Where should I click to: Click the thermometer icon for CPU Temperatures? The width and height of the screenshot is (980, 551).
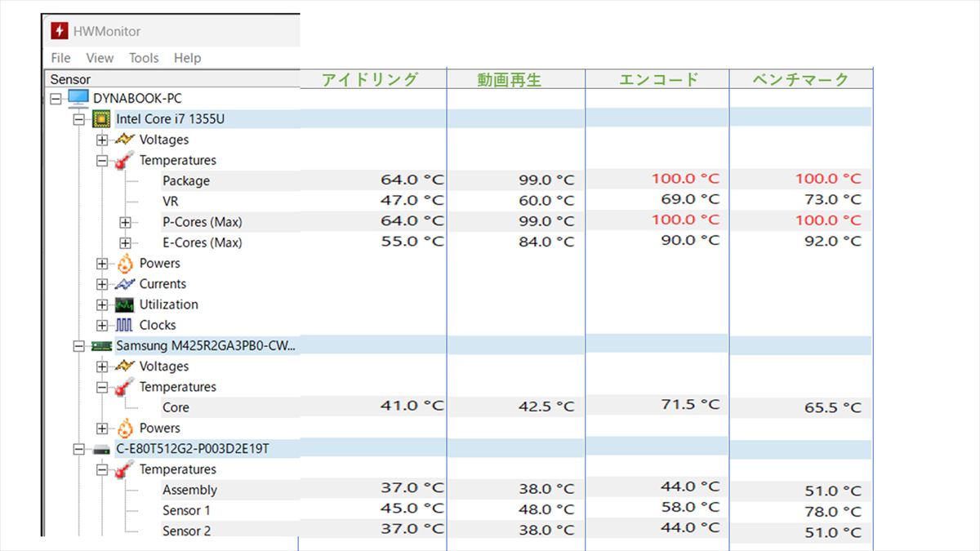(125, 161)
